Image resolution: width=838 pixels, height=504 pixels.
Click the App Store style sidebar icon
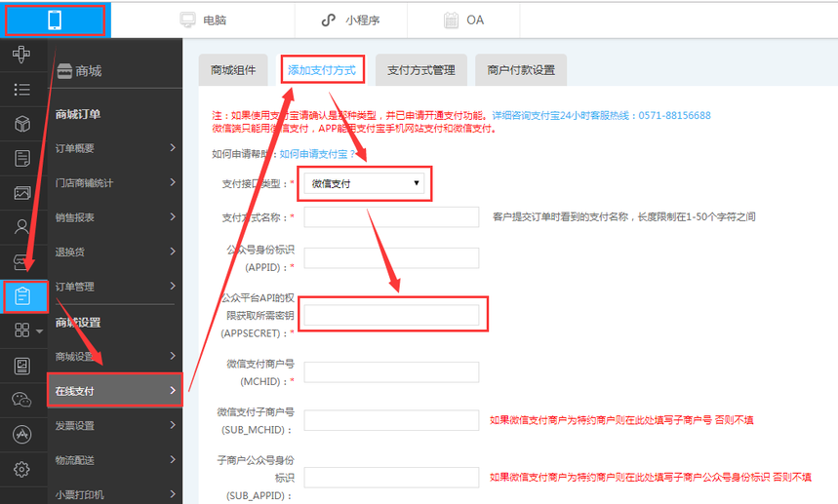point(21,435)
